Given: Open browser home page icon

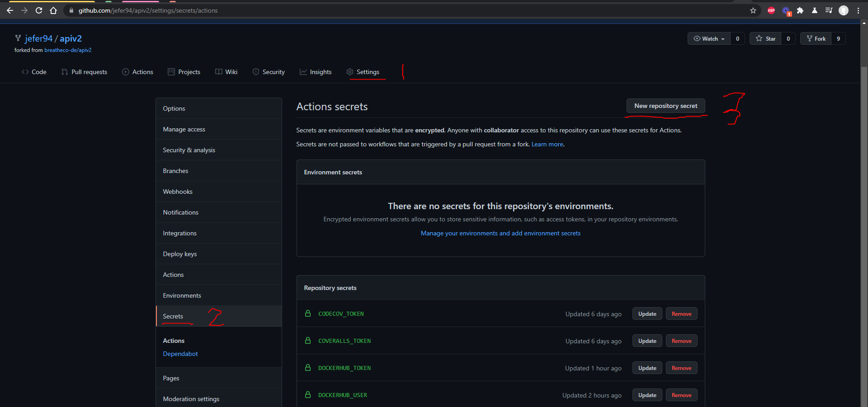Looking at the screenshot, I should [x=53, y=10].
